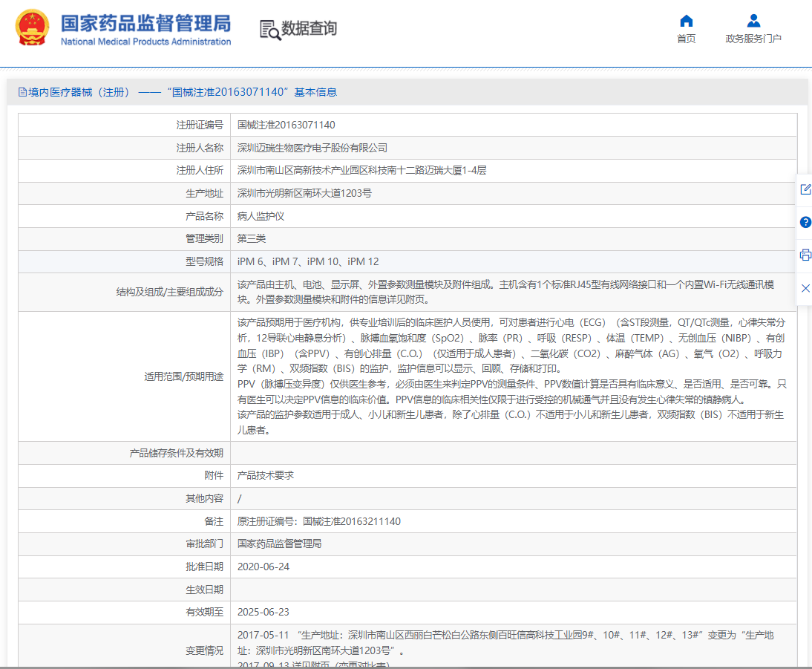812x669 pixels.
Task: Click the 注册人住所 address value
Action: (361, 171)
